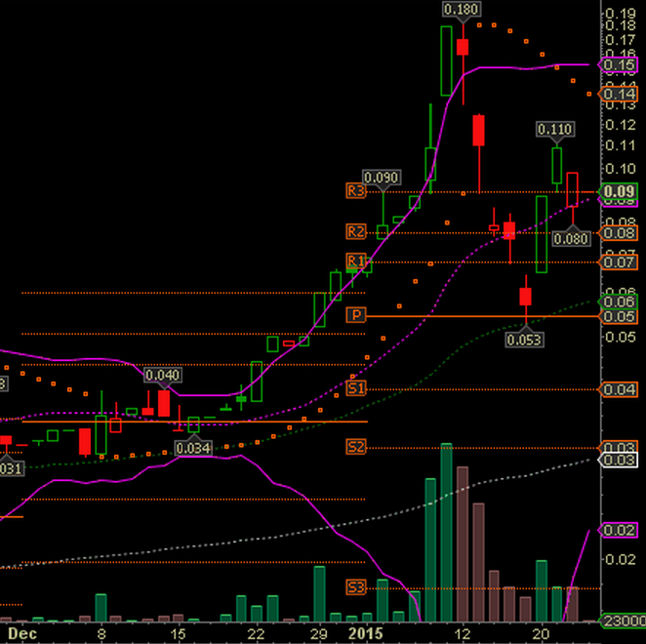This screenshot has height=644, width=646.
Task: Select the 0.180 high price callout
Action: pyautogui.click(x=462, y=9)
